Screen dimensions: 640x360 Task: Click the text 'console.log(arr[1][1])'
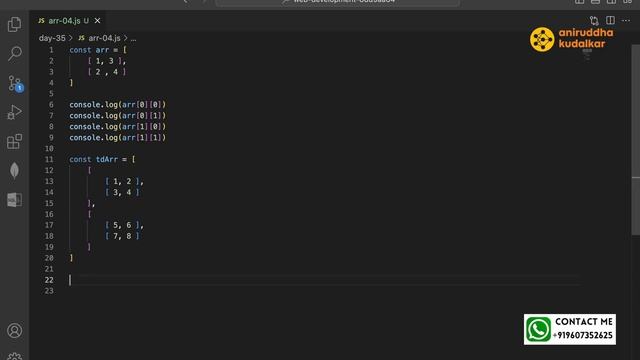coord(118,138)
